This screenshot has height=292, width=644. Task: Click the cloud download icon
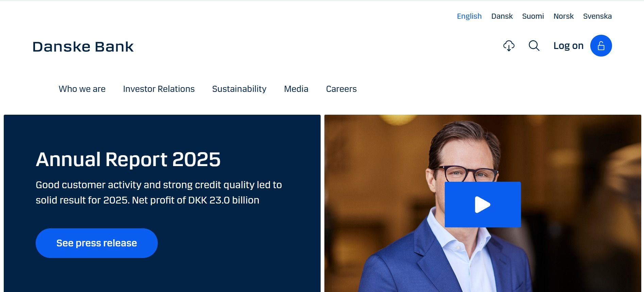click(x=509, y=46)
